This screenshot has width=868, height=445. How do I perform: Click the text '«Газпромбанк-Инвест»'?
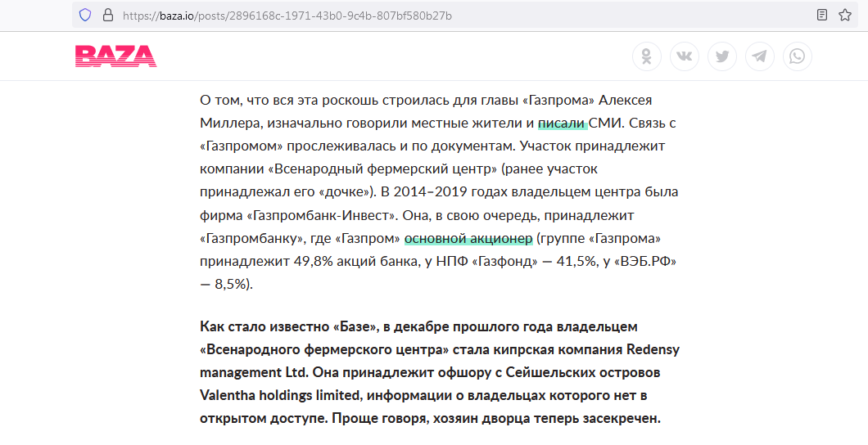pyautogui.click(x=321, y=215)
